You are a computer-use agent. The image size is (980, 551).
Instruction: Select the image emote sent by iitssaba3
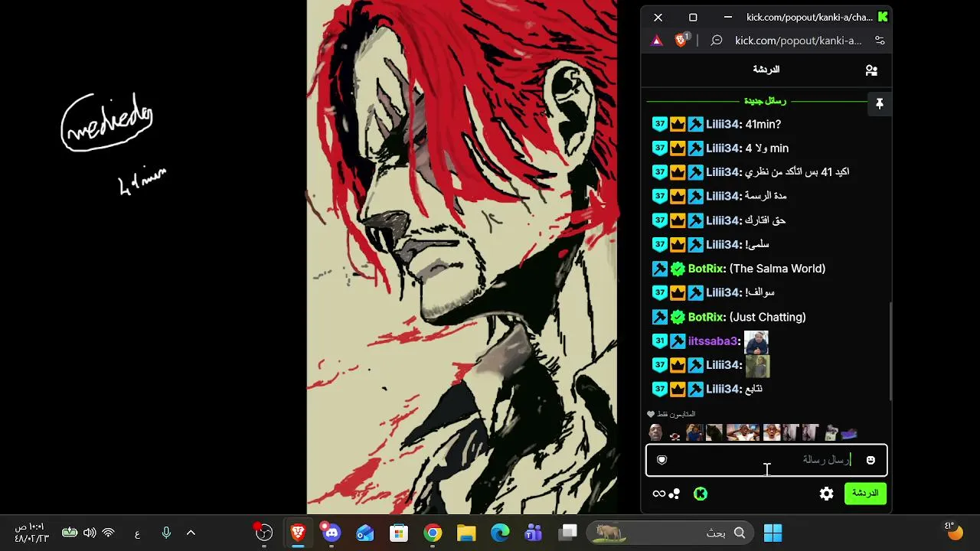[x=756, y=341]
